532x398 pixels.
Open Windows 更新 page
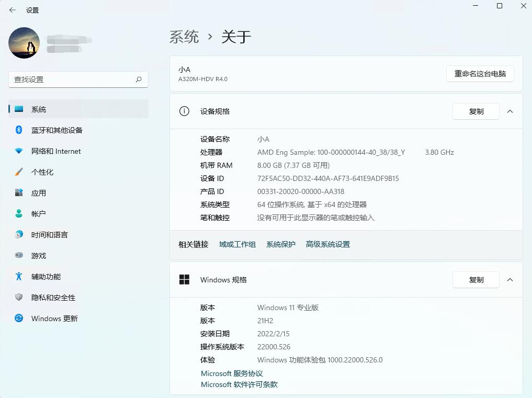(x=78, y=319)
